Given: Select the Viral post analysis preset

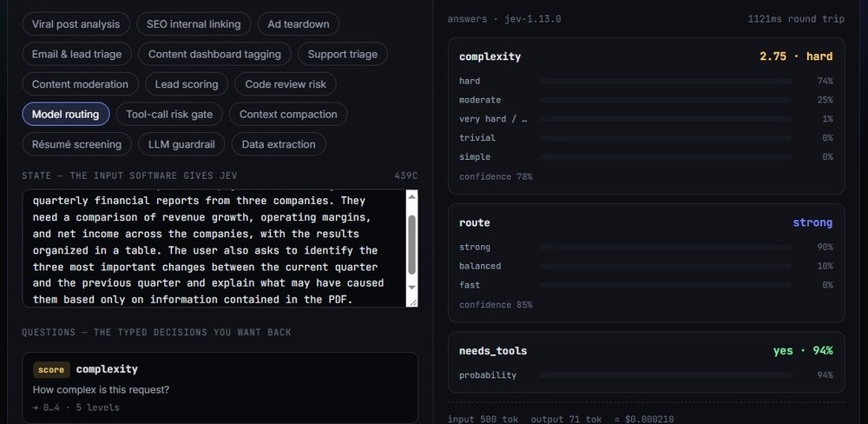Looking at the screenshot, I should [76, 23].
